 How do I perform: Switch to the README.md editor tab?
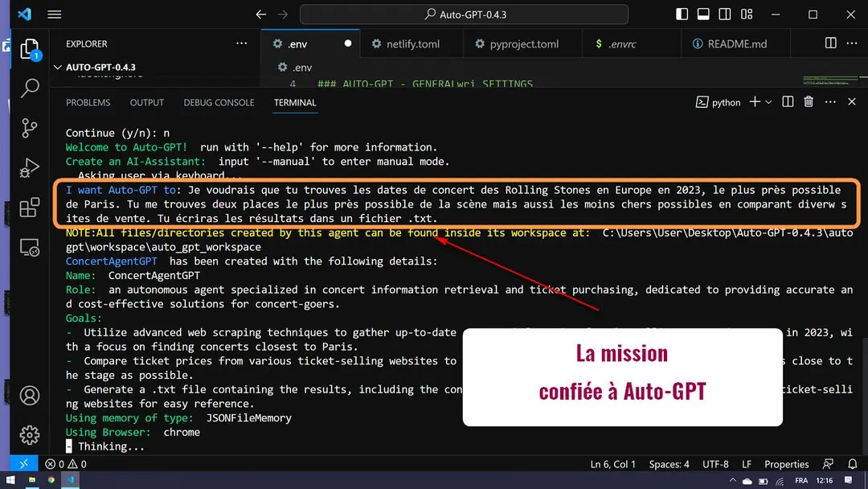[735, 43]
